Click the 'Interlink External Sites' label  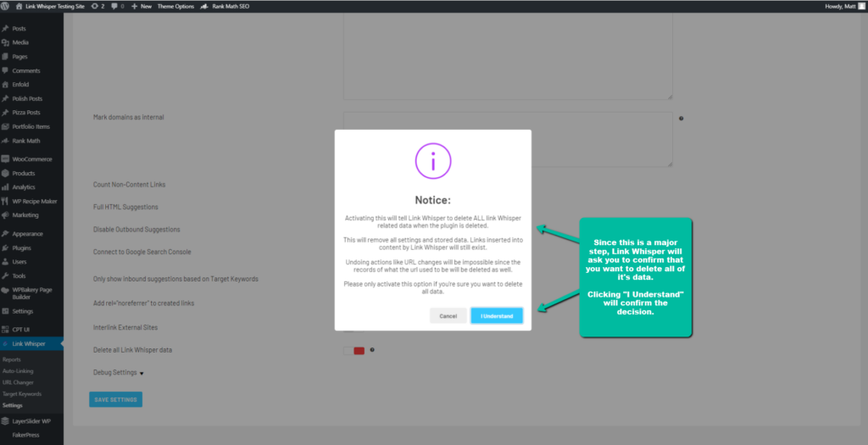[x=125, y=328]
